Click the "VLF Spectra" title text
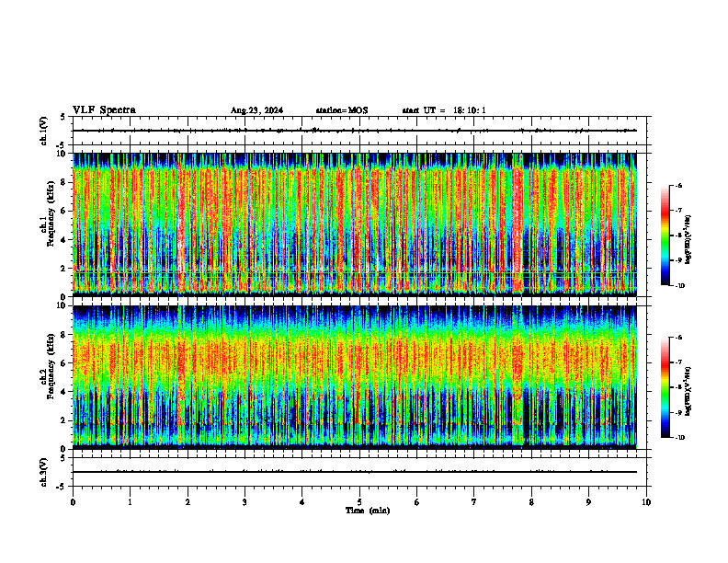This screenshot has width=728, height=563. pyautogui.click(x=104, y=110)
